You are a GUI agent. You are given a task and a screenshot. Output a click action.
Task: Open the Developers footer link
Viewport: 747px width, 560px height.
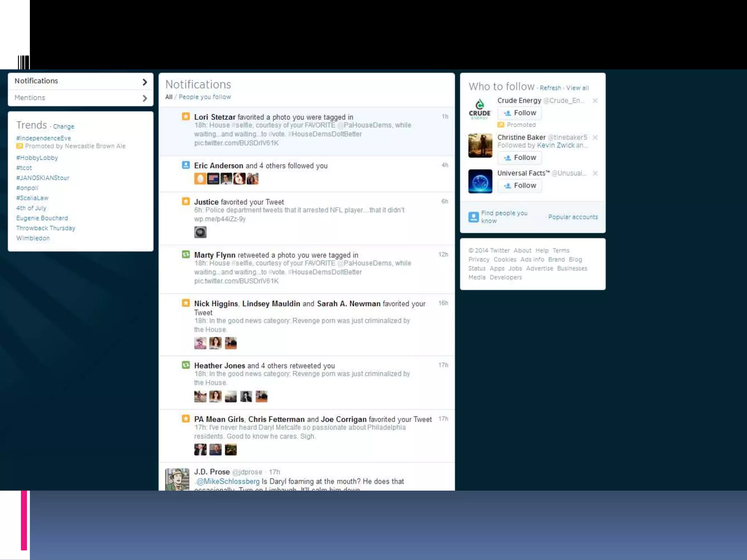[506, 277]
